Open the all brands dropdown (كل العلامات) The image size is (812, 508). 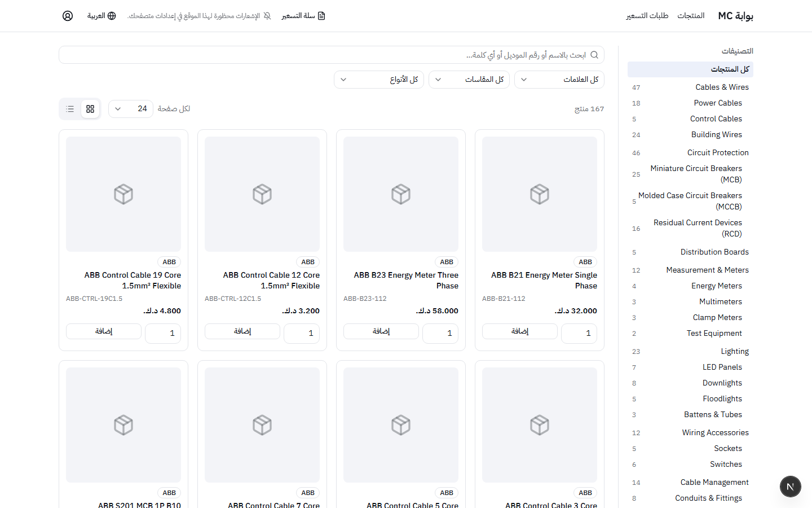point(559,80)
